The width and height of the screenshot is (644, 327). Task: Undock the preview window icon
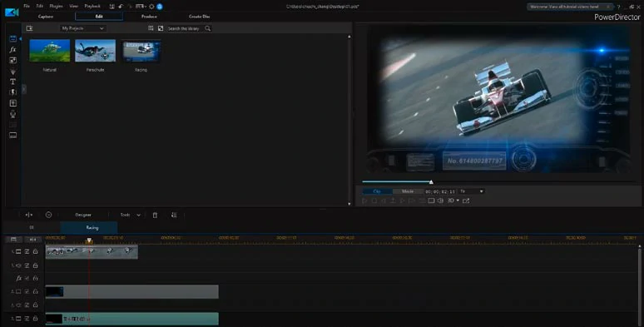[x=466, y=201]
